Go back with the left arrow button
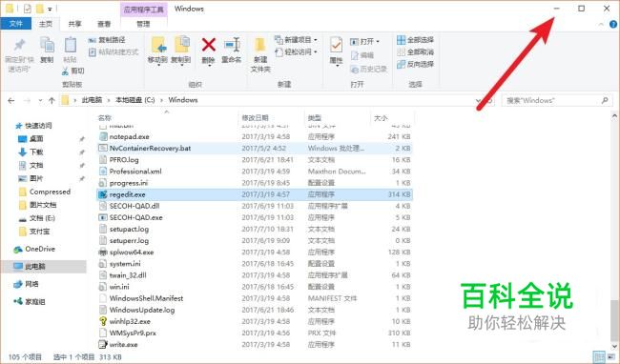 [x=11, y=101]
